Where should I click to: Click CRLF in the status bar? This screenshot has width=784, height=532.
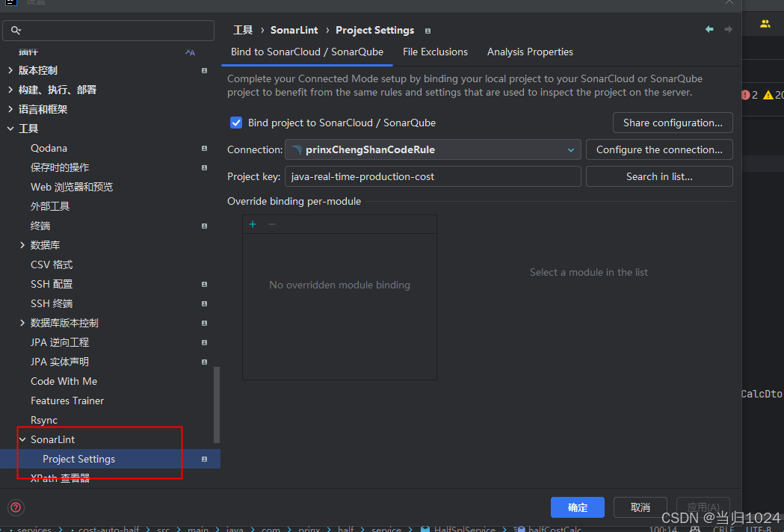point(723,529)
